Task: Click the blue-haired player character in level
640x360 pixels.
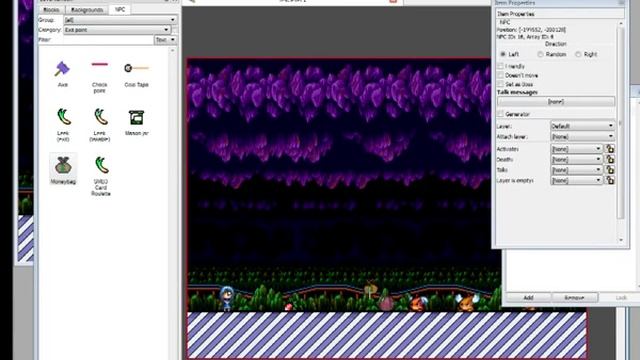Action: click(226, 298)
